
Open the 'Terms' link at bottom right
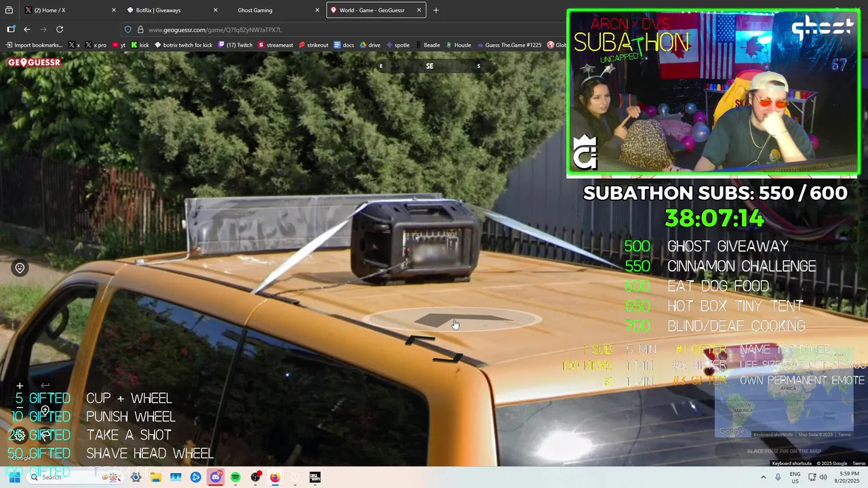pyautogui.click(x=859, y=464)
